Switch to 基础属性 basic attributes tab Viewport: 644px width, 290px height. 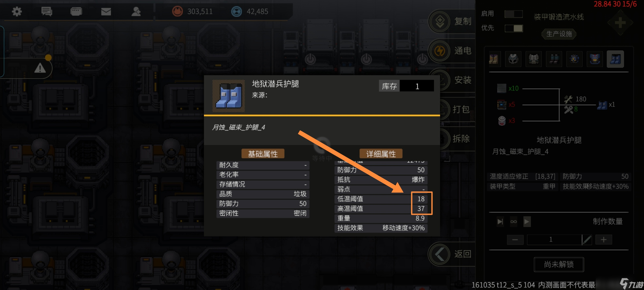click(263, 154)
